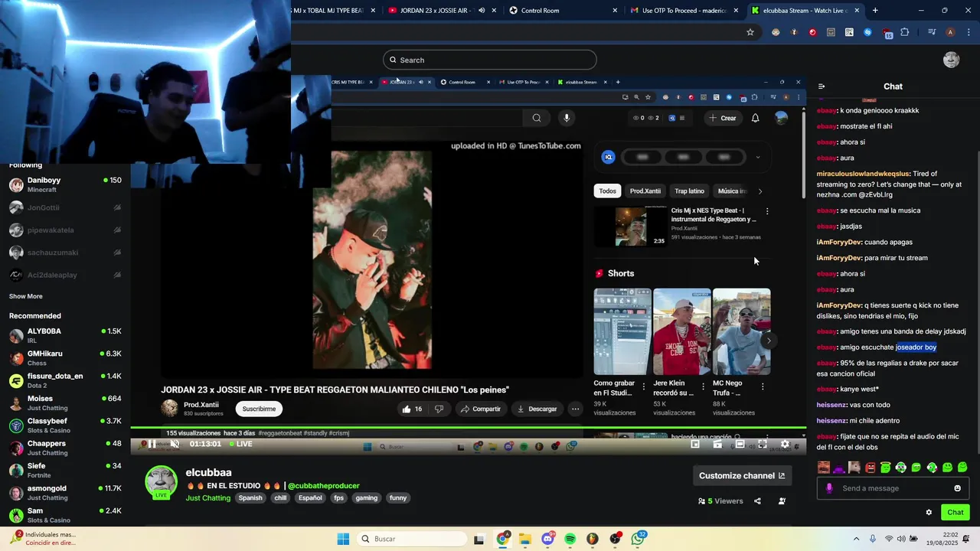Screen dimensions: 980x551
Task: Open the profile avatar menu
Action: [x=952, y=60]
